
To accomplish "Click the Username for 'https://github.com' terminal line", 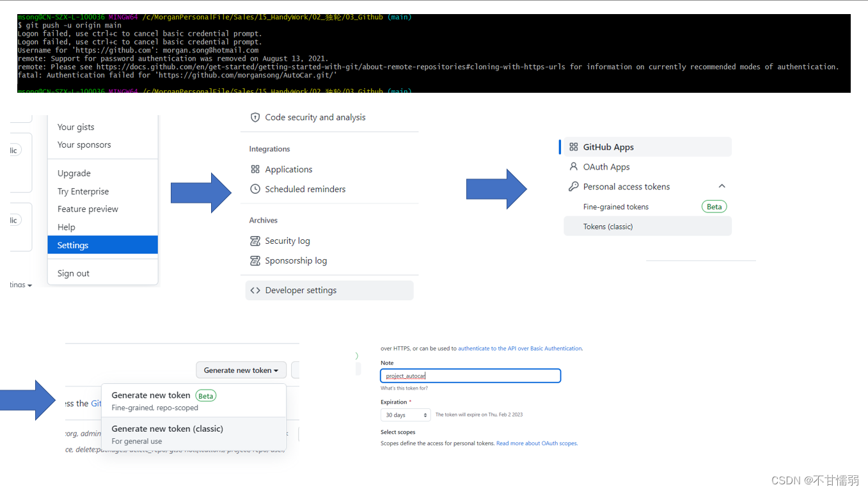I will [x=138, y=50].
